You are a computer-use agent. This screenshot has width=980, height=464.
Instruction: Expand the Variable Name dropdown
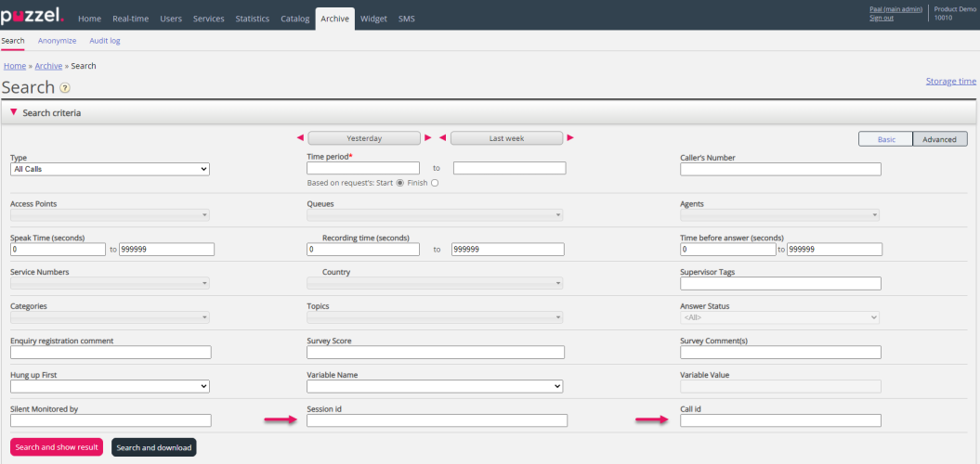click(x=435, y=386)
